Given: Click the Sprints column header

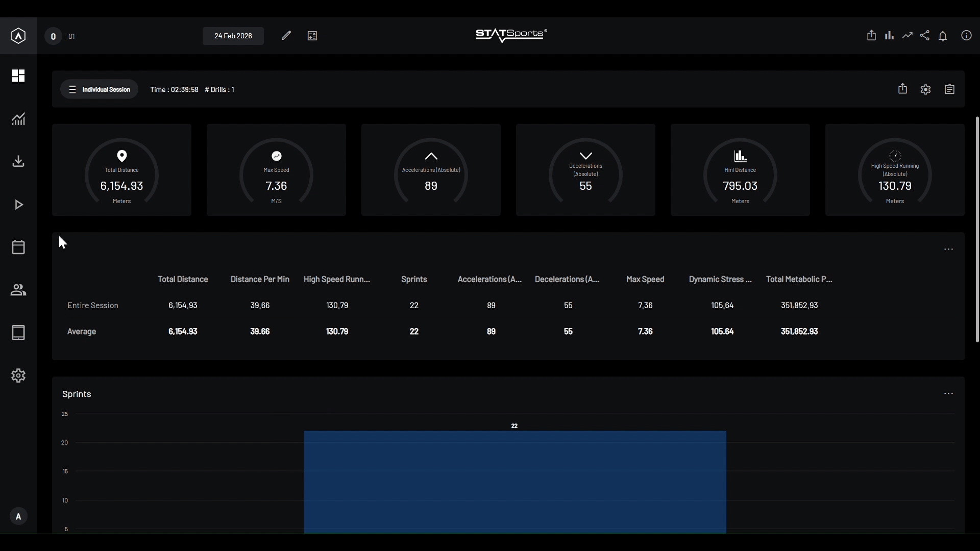Looking at the screenshot, I should click(x=414, y=279).
